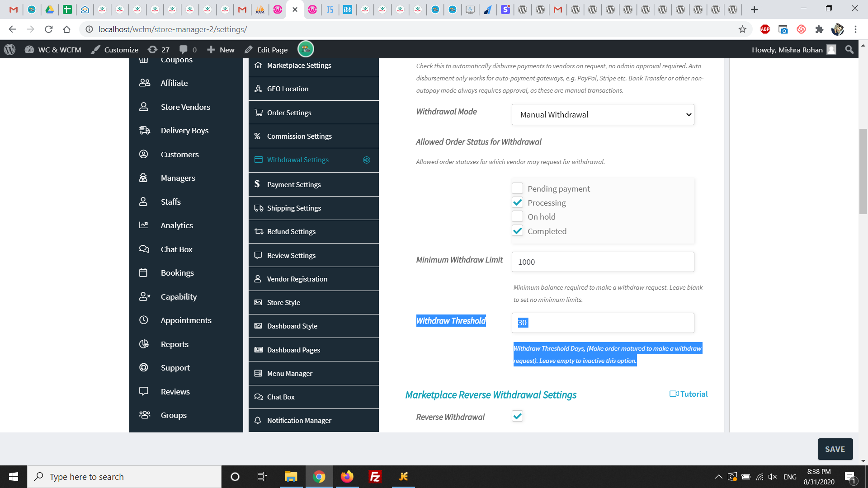
Task: Open Chat Box in settings tab list
Action: 313,397
